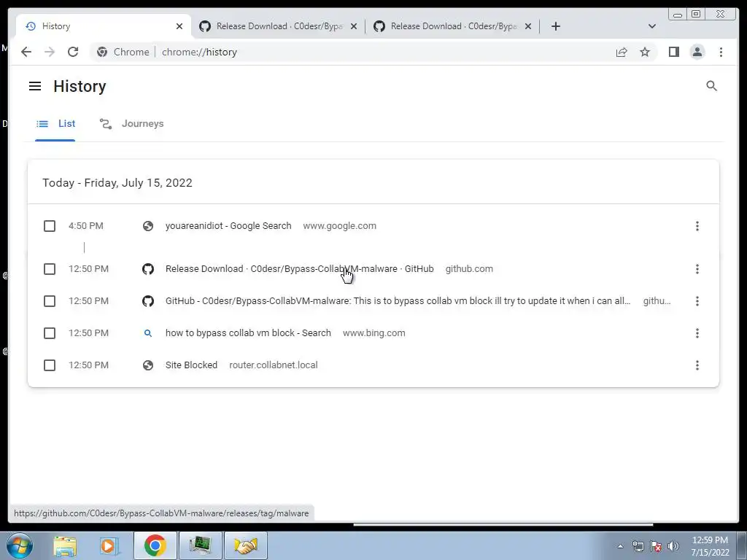The height and width of the screenshot is (560, 747).
Task: Click the volume speaker tray icon
Action: (673, 546)
